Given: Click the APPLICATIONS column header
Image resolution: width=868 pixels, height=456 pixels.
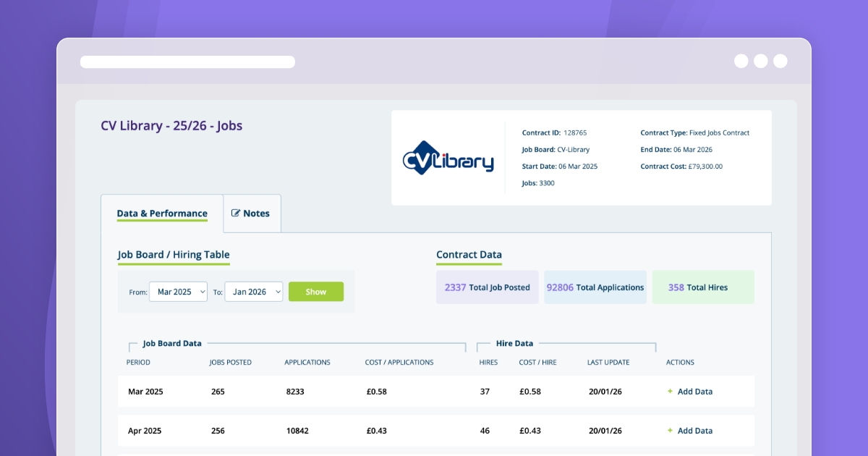Looking at the screenshot, I should [307, 363].
